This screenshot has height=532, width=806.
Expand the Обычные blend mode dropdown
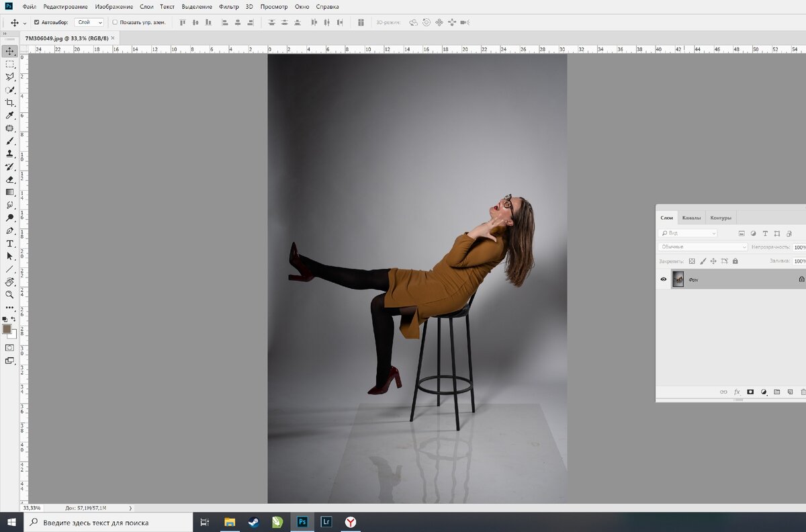click(703, 247)
